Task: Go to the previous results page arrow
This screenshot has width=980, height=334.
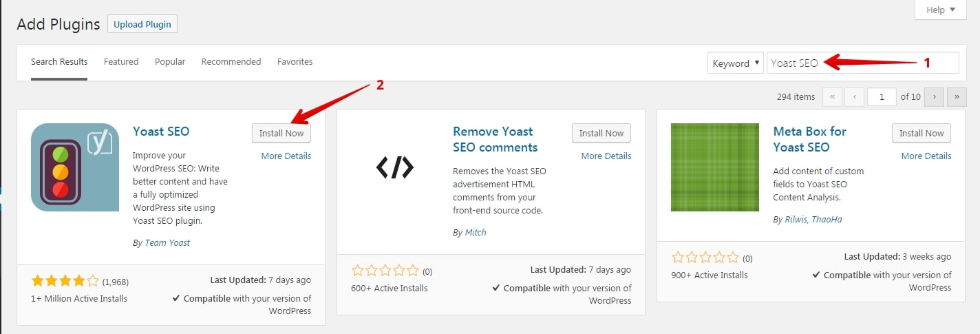Action: (854, 97)
